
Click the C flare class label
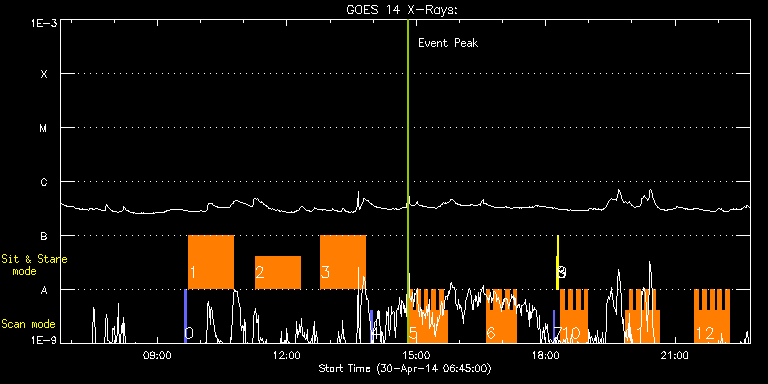click(x=44, y=182)
